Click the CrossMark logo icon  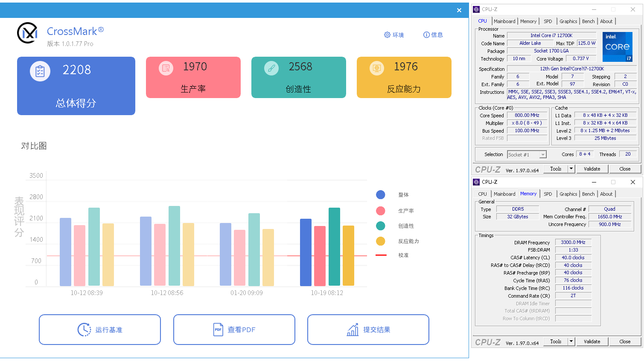[27, 33]
